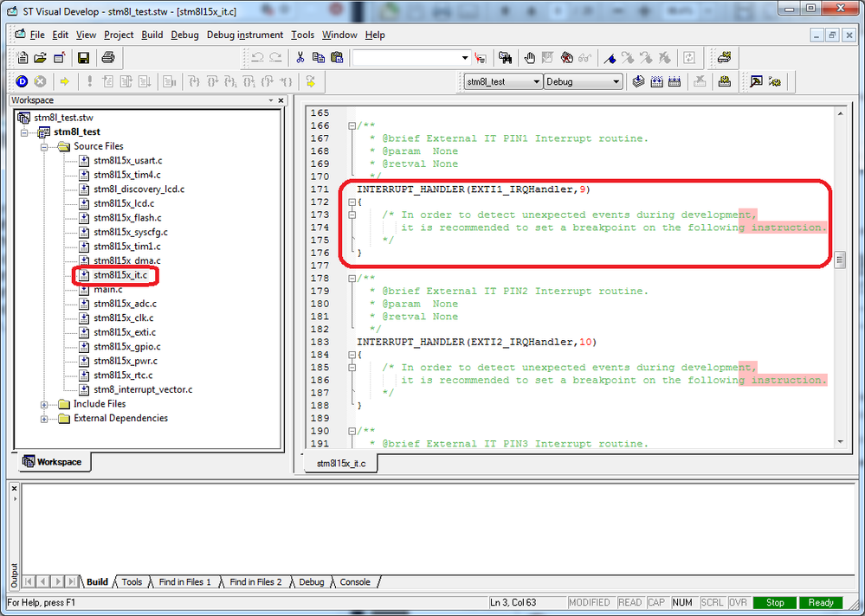Expand the External Dependencies folder
Screen dimensions: 865x616
pyautogui.click(x=44, y=419)
